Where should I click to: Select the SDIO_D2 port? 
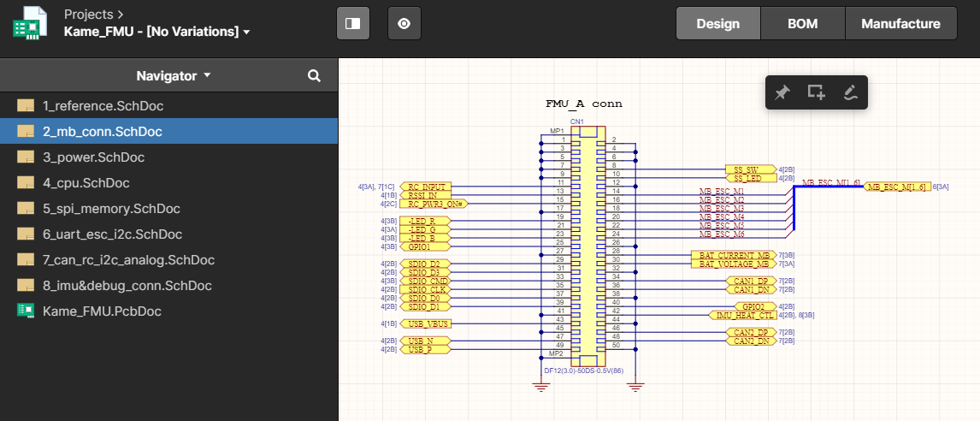point(424,264)
